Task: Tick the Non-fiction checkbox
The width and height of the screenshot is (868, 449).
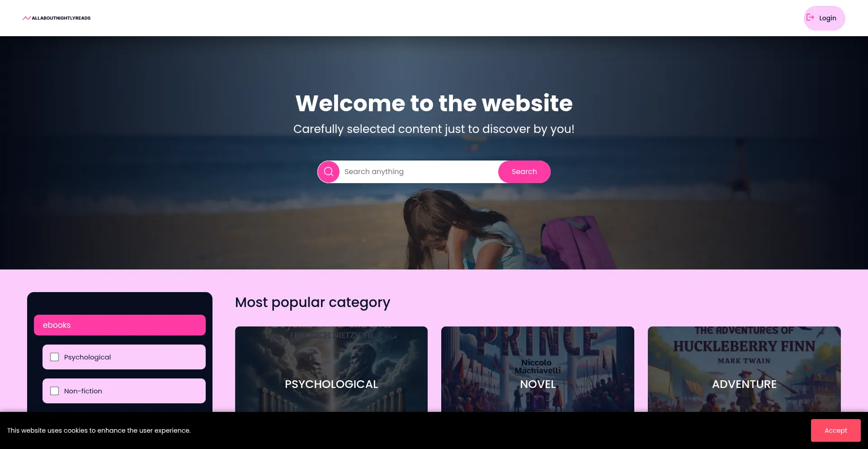Action: pos(55,391)
